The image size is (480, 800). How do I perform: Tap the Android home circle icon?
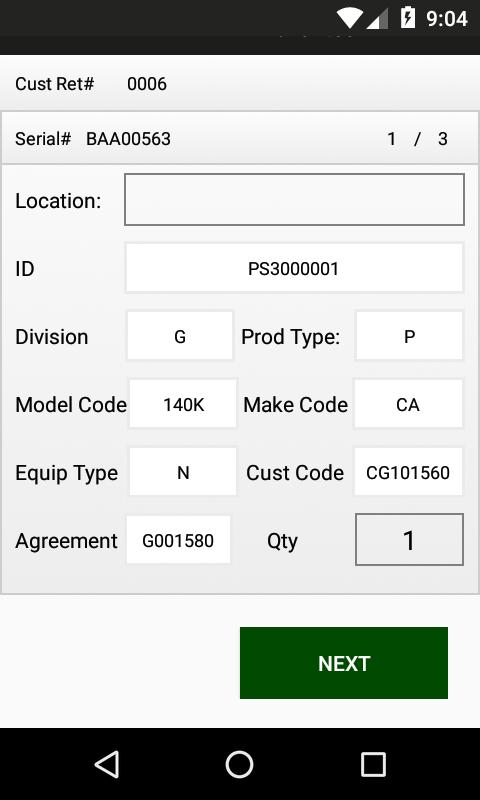(239, 764)
